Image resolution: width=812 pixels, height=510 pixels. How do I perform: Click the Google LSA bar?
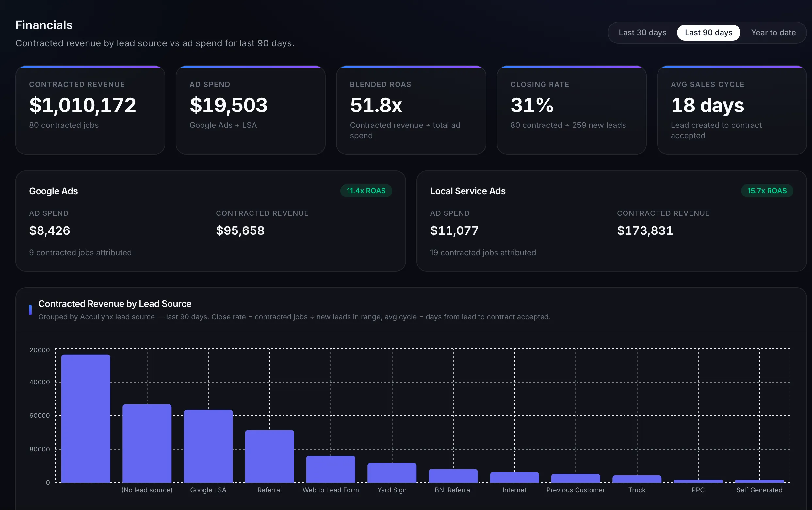pos(208,446)
